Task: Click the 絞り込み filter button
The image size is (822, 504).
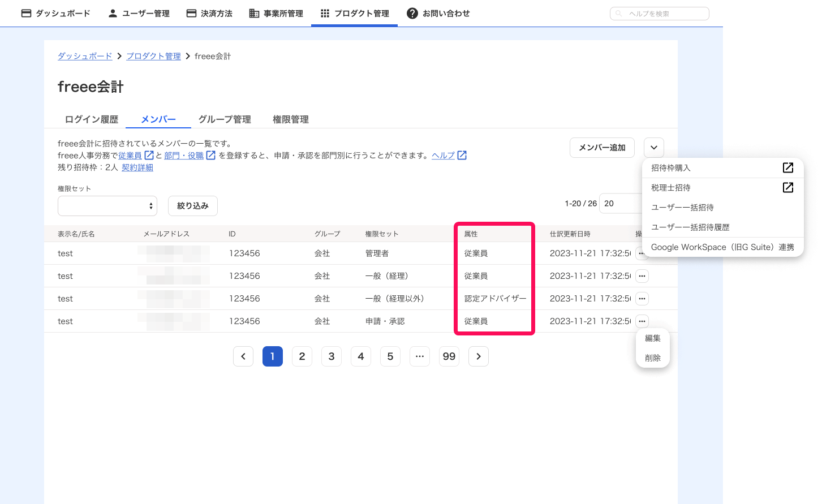Action: point(193,206)
